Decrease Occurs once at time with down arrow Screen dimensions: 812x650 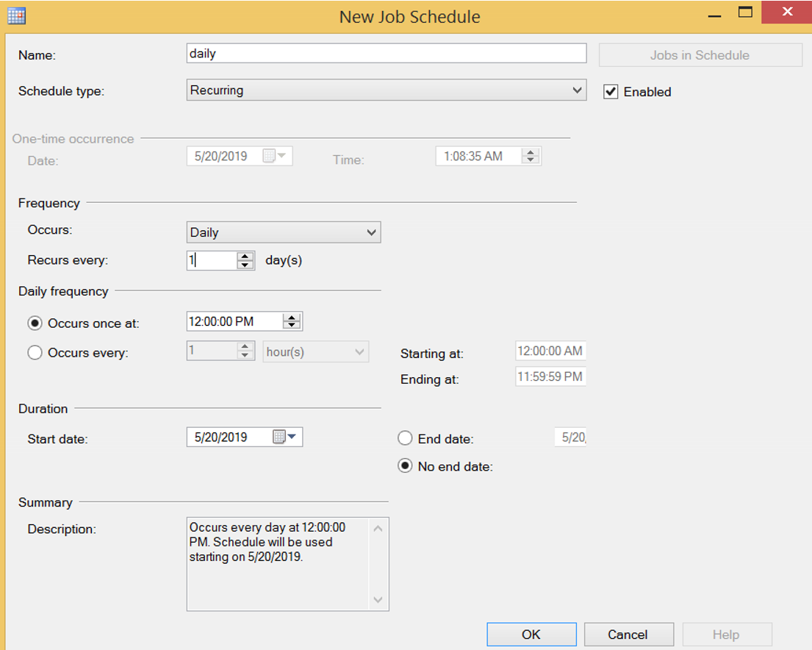292,326
